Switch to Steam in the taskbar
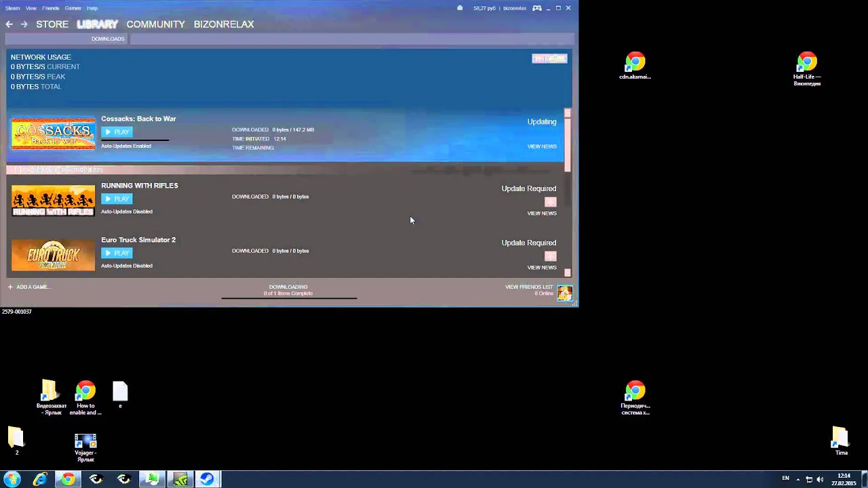The width and height of the screenshot is (868, 488). 208,479
